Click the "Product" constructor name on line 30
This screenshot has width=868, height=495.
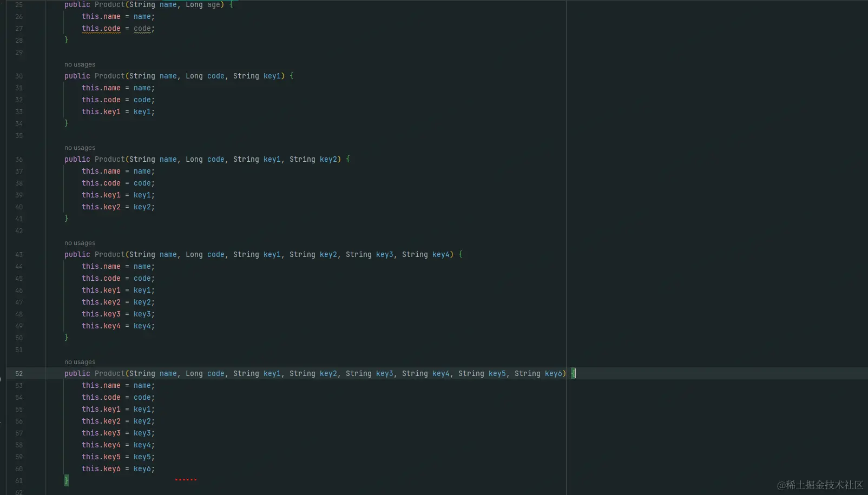[x=109, y=76]
